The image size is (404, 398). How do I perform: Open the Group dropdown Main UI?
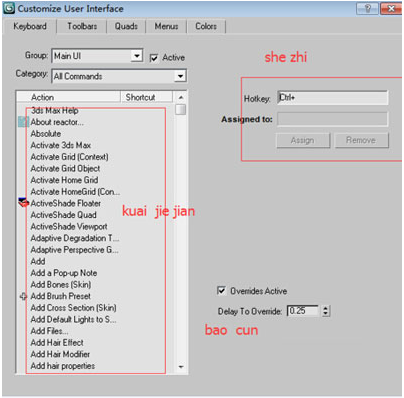click(x=97, y=56)
